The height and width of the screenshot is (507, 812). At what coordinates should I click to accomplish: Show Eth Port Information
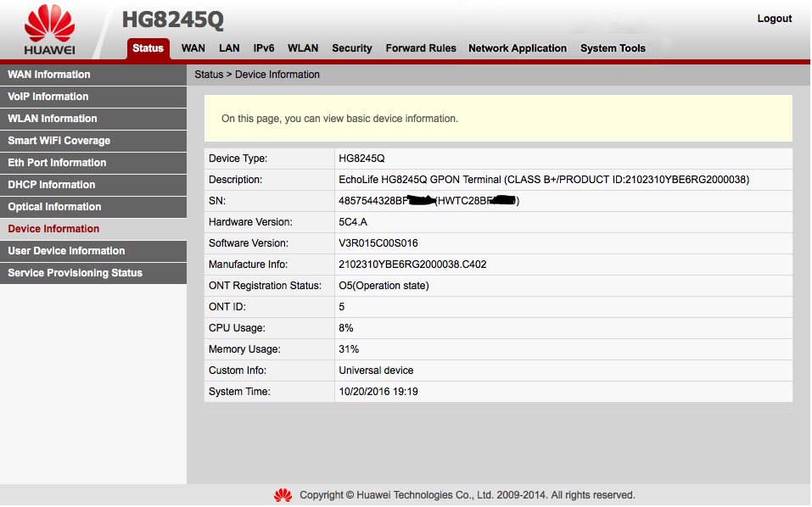click(57, 163)
